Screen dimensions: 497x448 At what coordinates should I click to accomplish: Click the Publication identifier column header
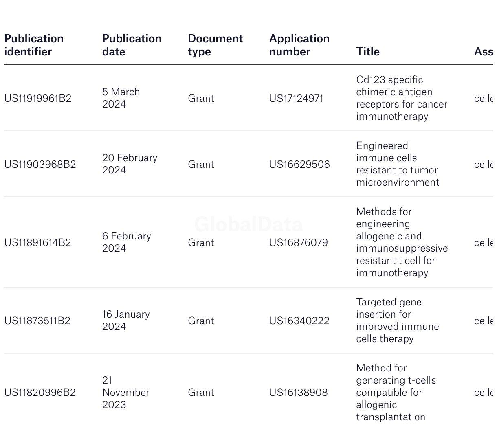point(34,45)
